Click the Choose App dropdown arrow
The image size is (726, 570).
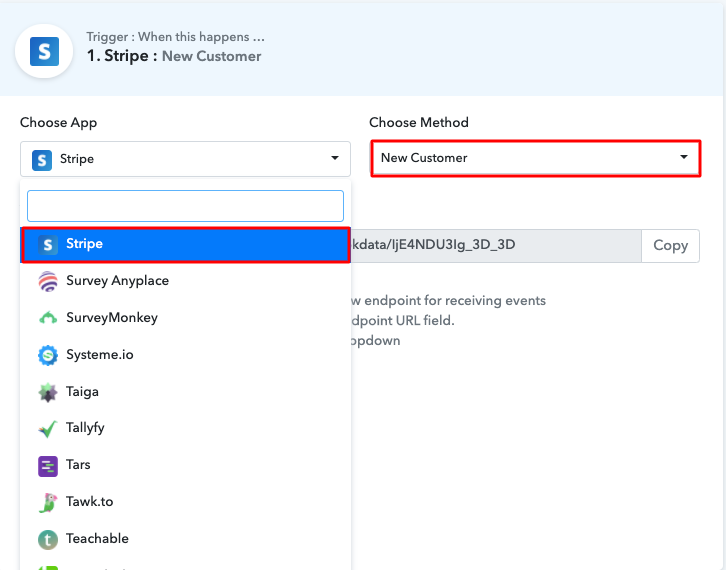pos(334,158)
